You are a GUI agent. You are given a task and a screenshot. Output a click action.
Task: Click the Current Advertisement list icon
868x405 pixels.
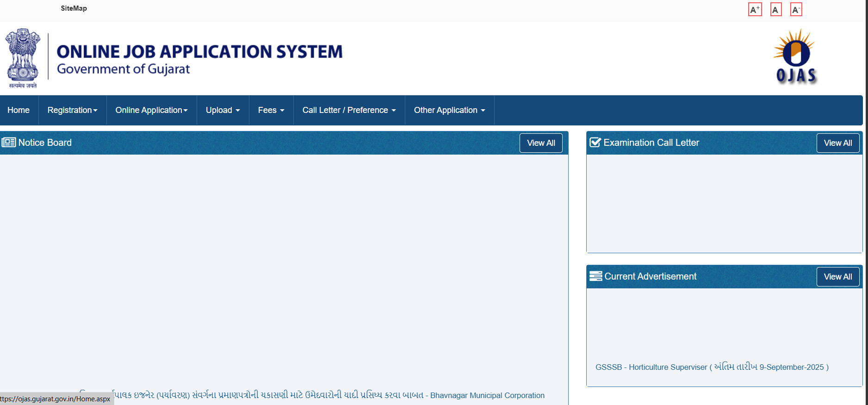595,276
